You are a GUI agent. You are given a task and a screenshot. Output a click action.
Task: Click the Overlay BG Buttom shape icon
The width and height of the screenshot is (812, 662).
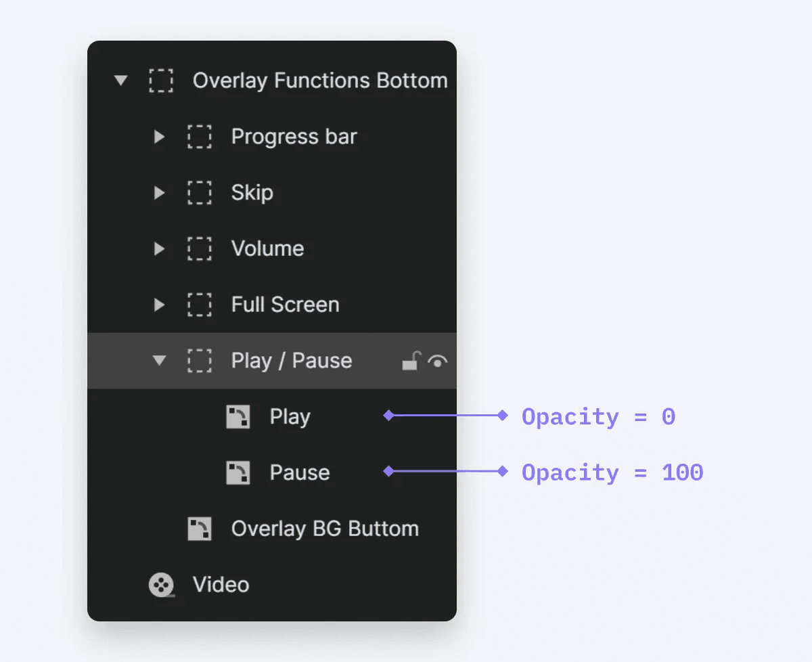(200, 529)
